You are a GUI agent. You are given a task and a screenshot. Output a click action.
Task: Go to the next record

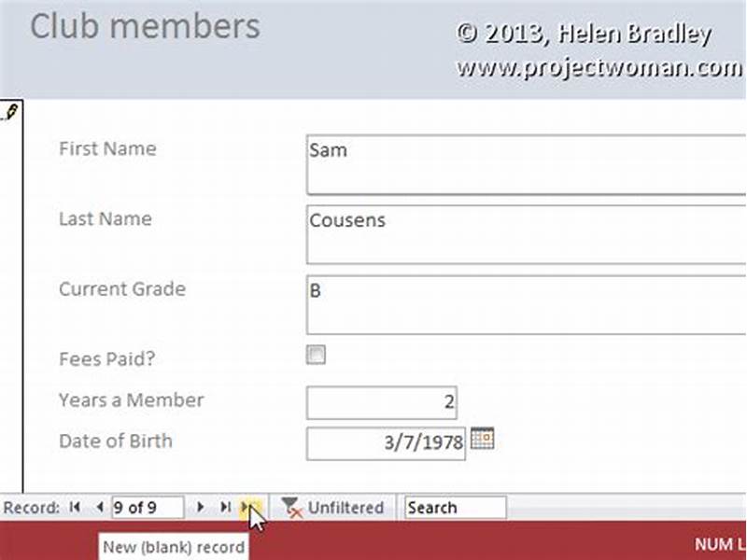[x=203, y=507]
